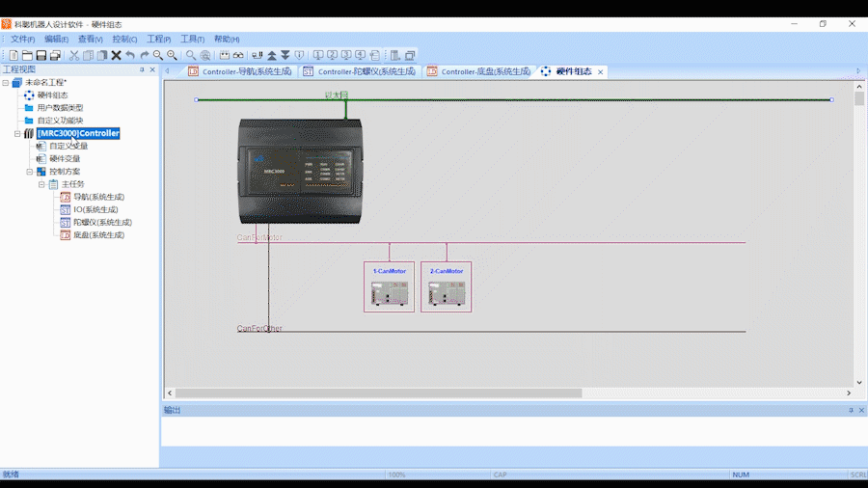Collapse the 控制方案 tree node

30,172
